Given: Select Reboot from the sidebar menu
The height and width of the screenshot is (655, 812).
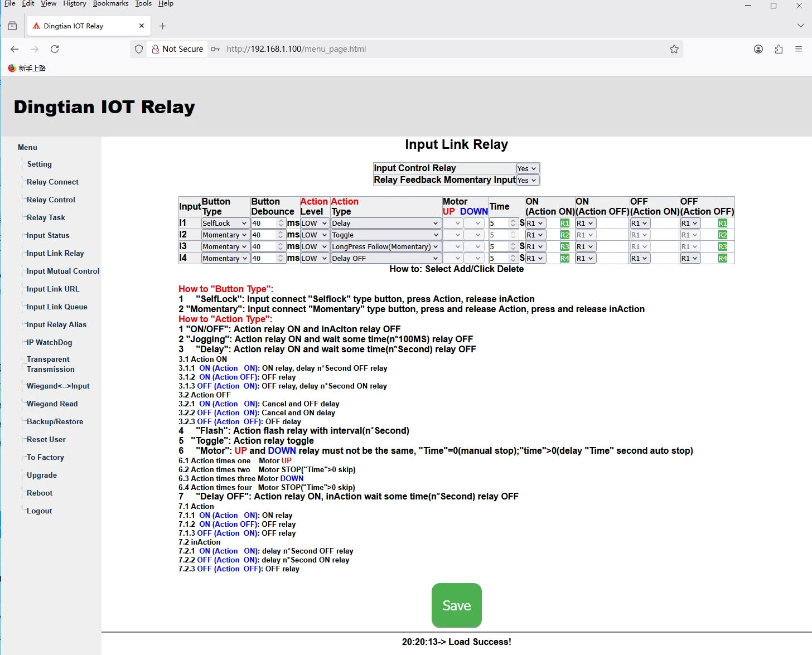Looking at the screenshot, I should click(40, 493).
